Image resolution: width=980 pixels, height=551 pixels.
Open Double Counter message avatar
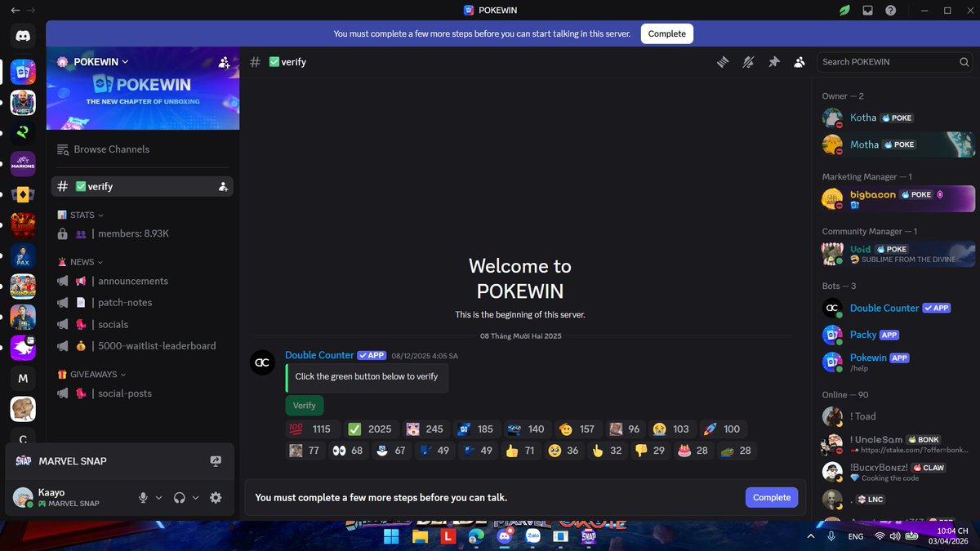coord(262,362)
